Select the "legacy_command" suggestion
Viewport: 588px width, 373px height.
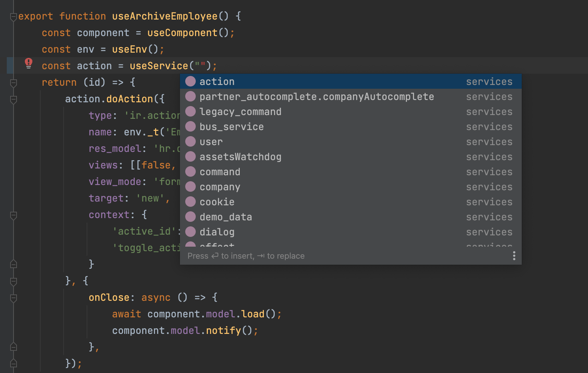pos(240,111)
